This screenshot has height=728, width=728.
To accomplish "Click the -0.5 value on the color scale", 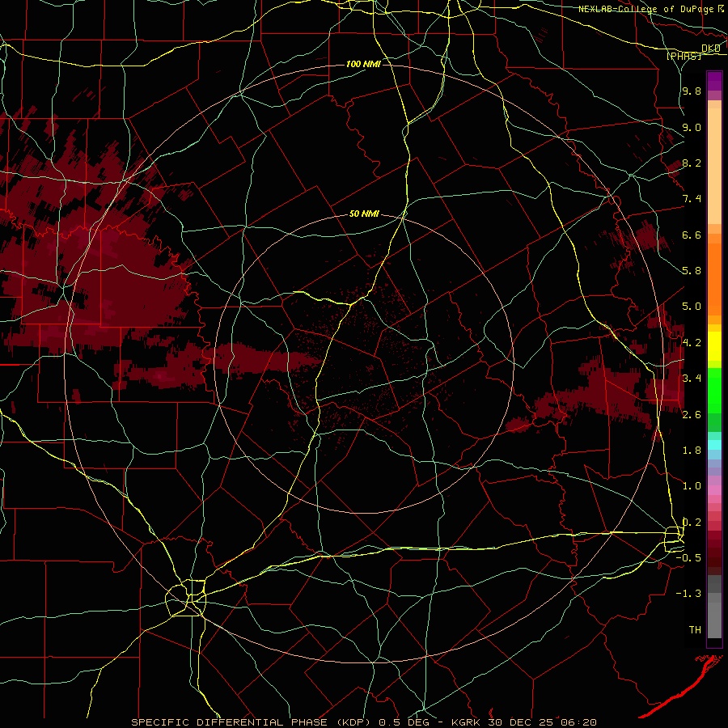I will (688, 558).
